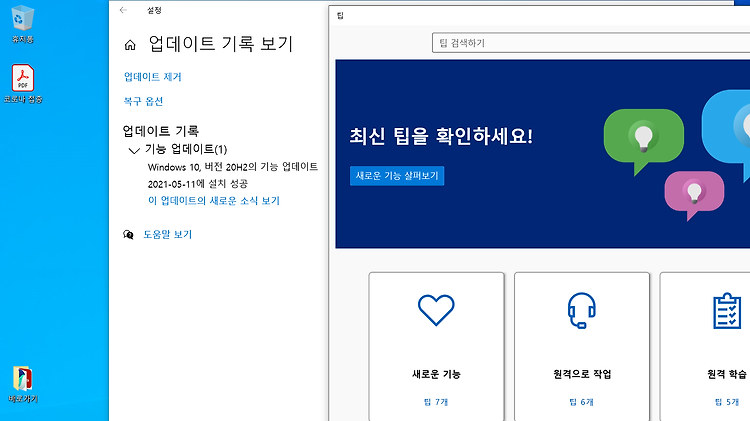This screenshot has width=750, height=421.
Task: Select the 원격 학습 card title
Action: [x=727, y=374]
